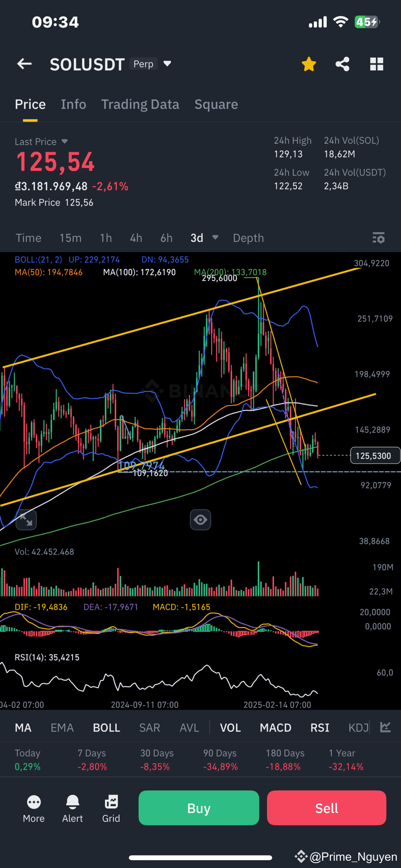Tap the 24h High value 129,13
Screen dimensions: 401x868
[x=288, y=154]
